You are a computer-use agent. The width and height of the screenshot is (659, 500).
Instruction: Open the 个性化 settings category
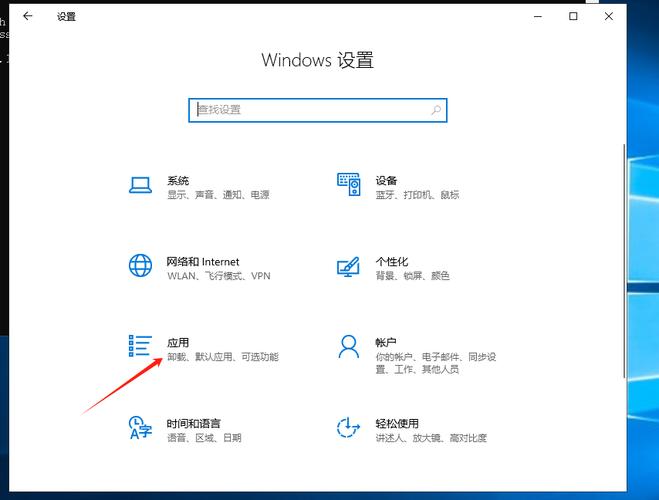coord(392,262)
